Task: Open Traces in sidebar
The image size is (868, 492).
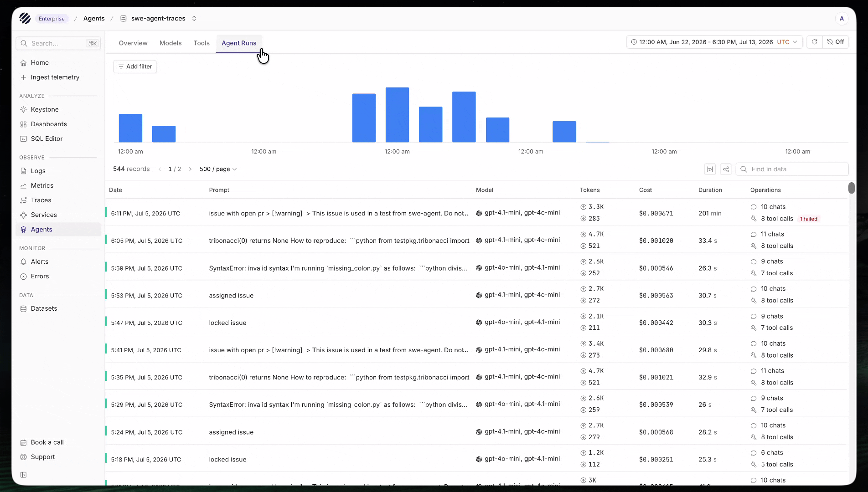Action: [x=58, y=200]
